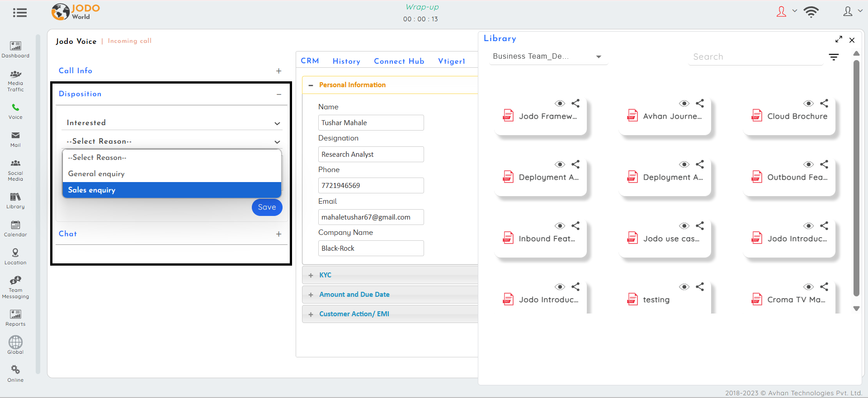This screenshot has height=398, width=868.
Task: Share the Croma TV Ma... document
Action: 824,287
